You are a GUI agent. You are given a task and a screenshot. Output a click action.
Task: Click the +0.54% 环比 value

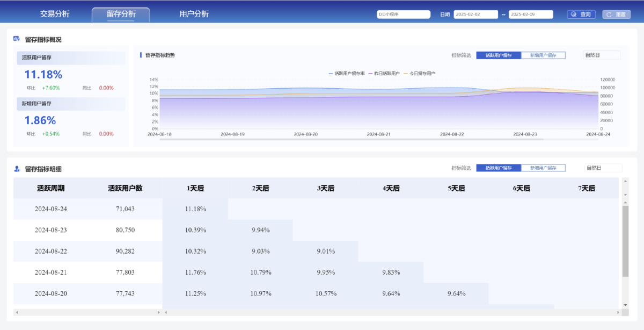pyautogui.click(x=51, y=133)
